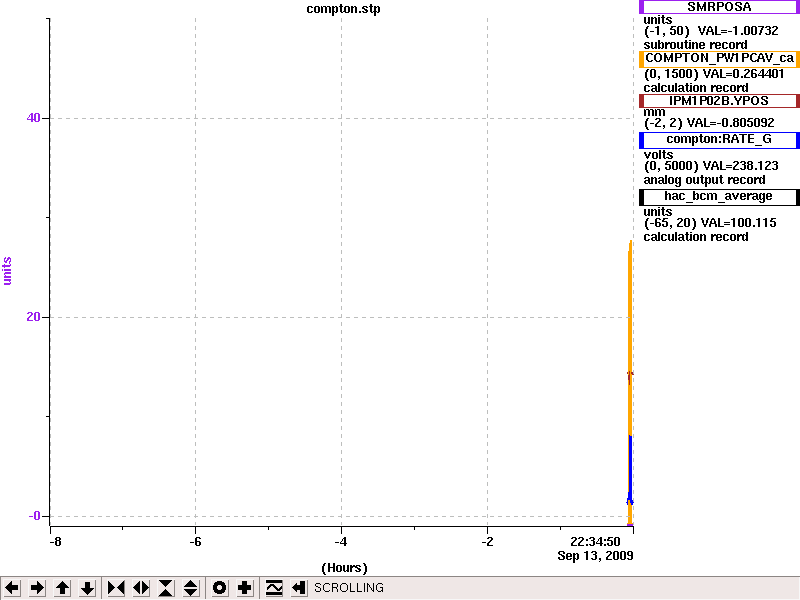The height and width of the screenshot is (600, 800).
Task: Click the RATE_G value VAL=238.123
Action: [x=740, y=166]
